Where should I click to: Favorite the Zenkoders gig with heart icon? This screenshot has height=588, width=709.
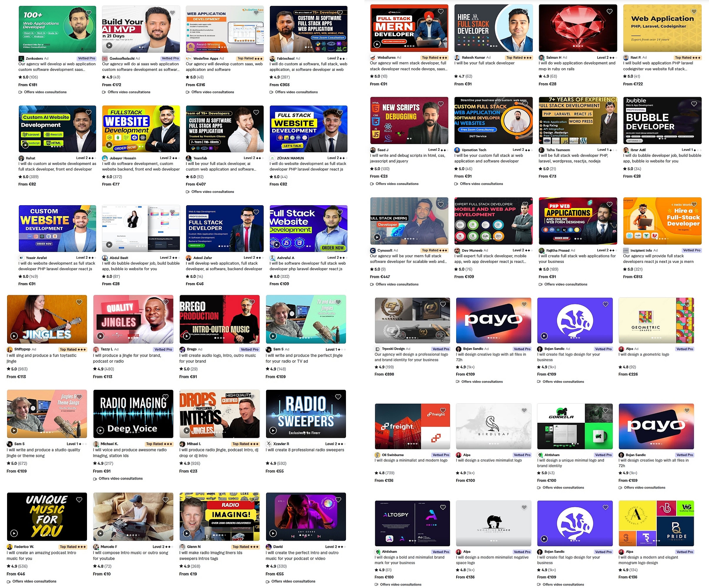88,13
